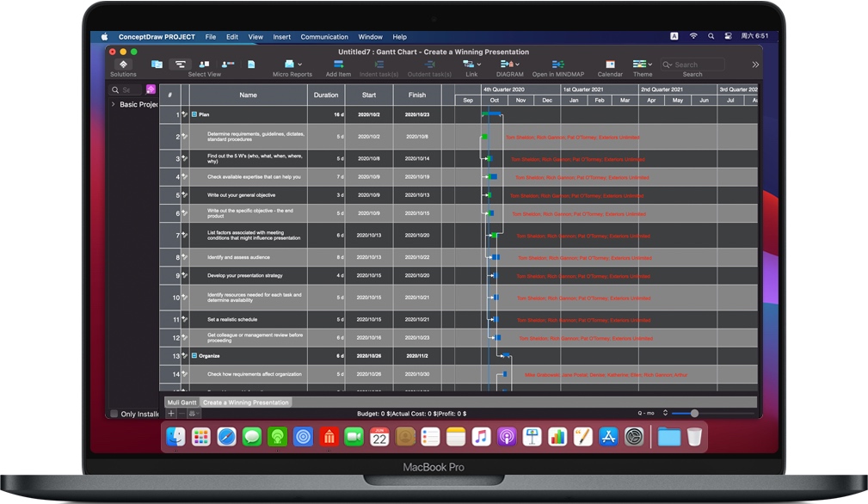Expand the Basic Project tree item
Viewport: 868px width, 504px height.
point(112,104)
